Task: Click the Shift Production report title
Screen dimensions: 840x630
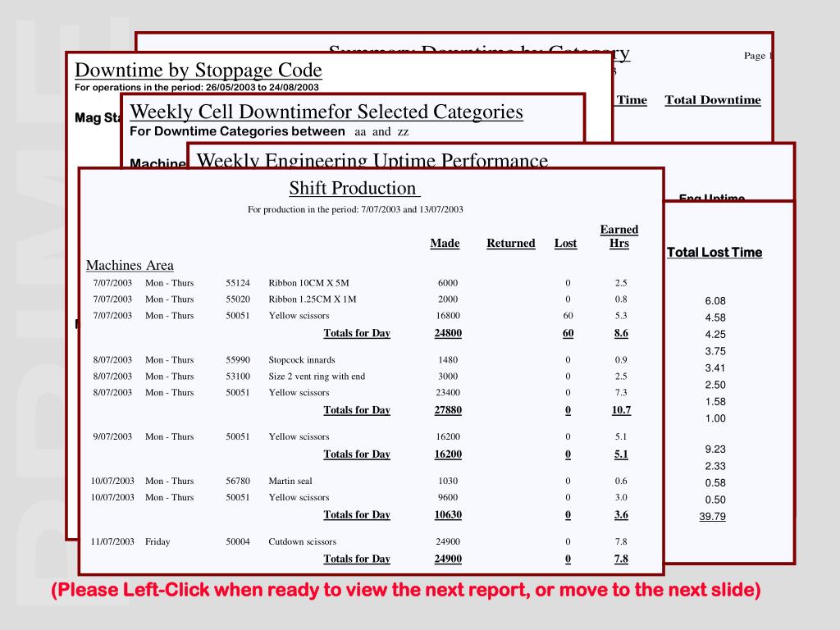Action: (x=354, y=188)
